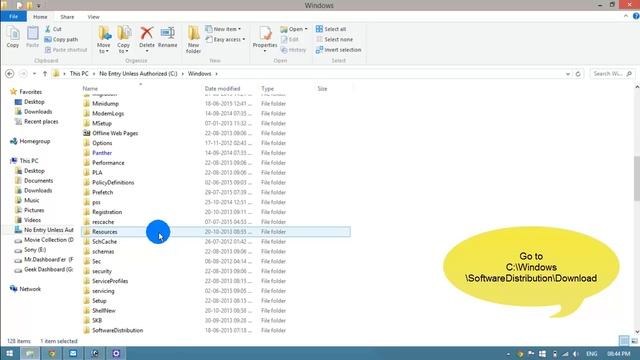Select the SchCache folder
The width and height of the screenshot is (640, 360).
point(104,242)
